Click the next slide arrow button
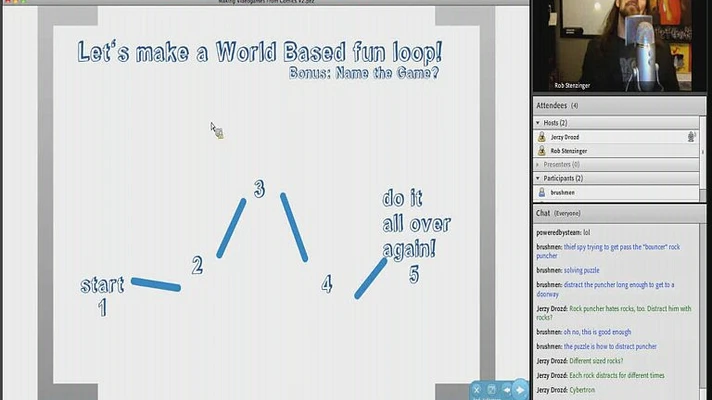712x400 pixels. pyautogui.click(x=520, y=390)
